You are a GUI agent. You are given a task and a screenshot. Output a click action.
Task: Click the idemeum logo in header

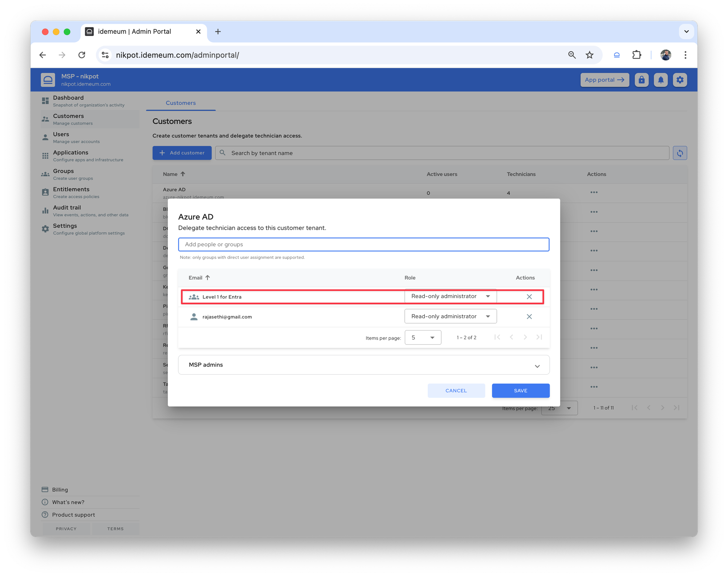tap(48, 80)
